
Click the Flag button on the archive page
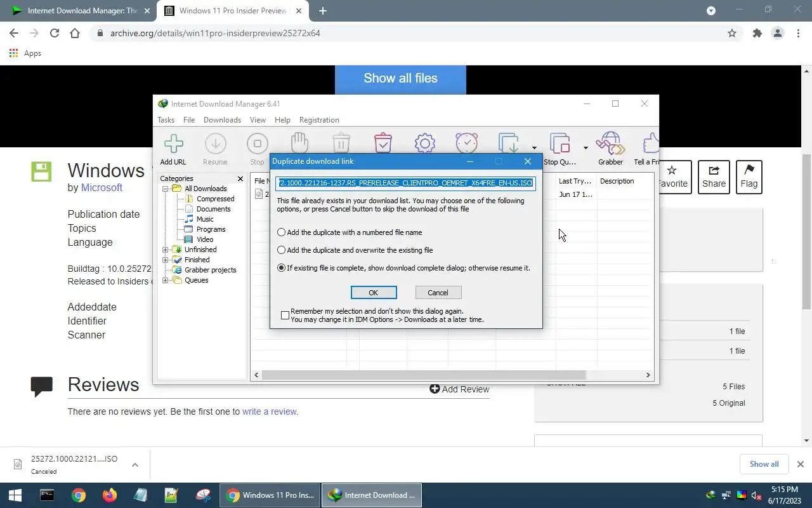(749, 177)
